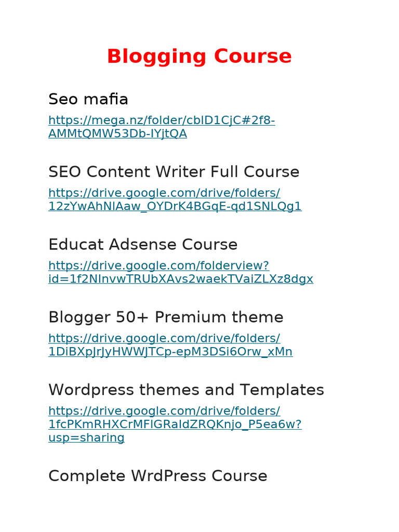Click the 'Blogger 50+ Premium theme' heading
This screenshot has width=399, height=532.
166,317
